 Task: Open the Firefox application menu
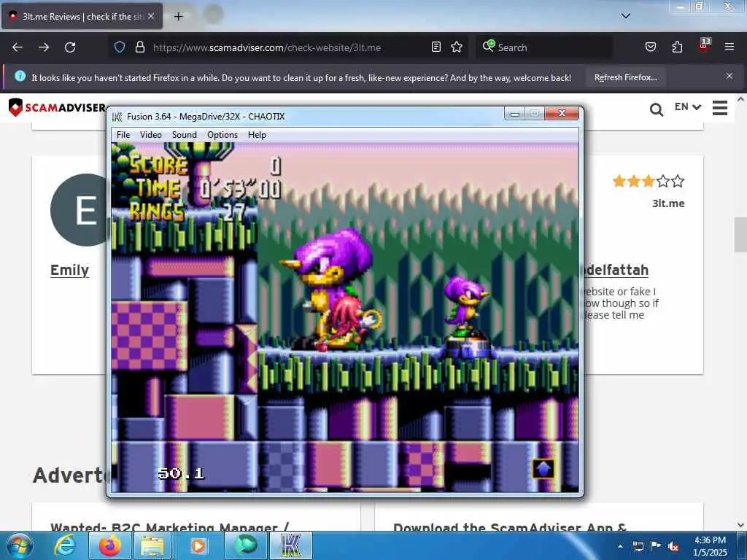coord(729,47)
